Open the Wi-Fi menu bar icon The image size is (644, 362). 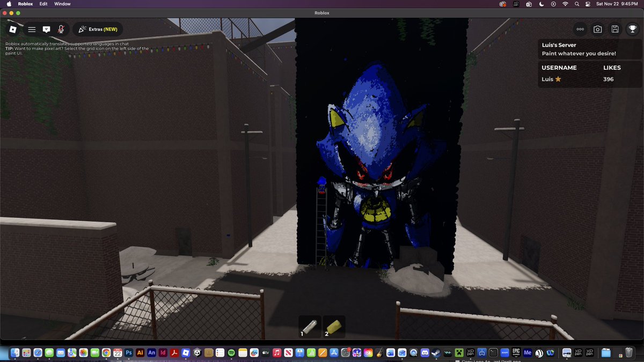point(565,4)
